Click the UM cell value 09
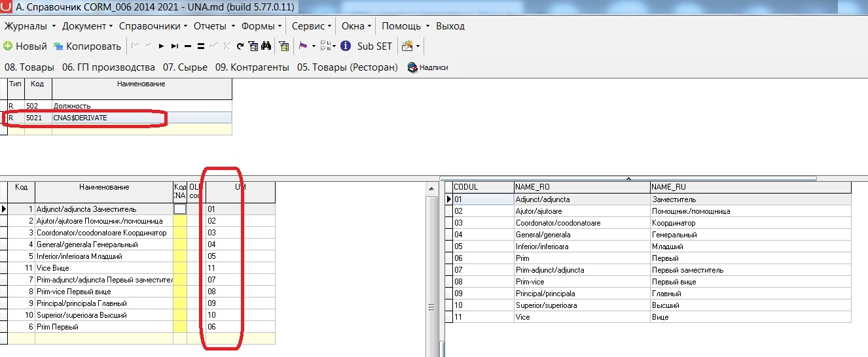The width and height of the screenshot is (868, 357). [x=240, y=303]
